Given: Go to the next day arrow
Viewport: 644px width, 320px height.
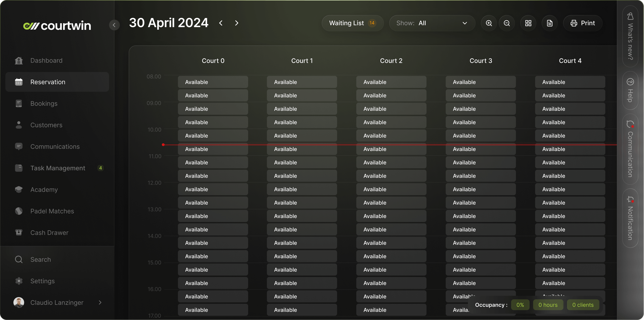Looking at the screenshot, I should (237, 23).
